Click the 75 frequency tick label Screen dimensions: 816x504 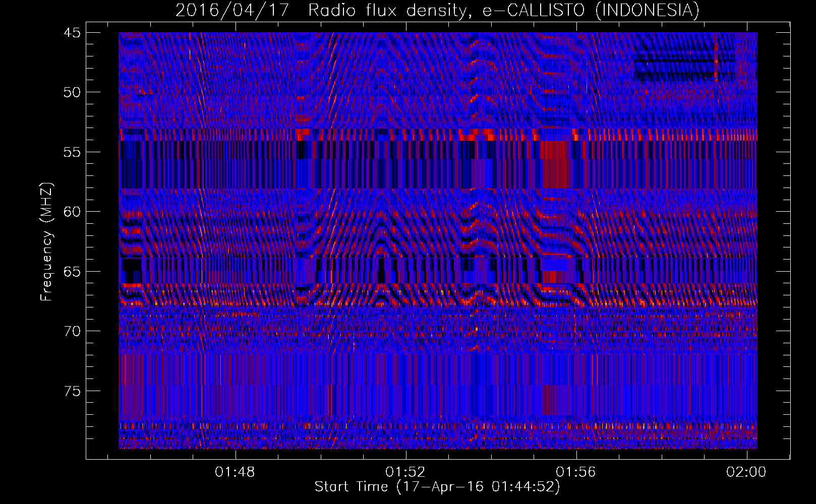click(x=72, y=391)
